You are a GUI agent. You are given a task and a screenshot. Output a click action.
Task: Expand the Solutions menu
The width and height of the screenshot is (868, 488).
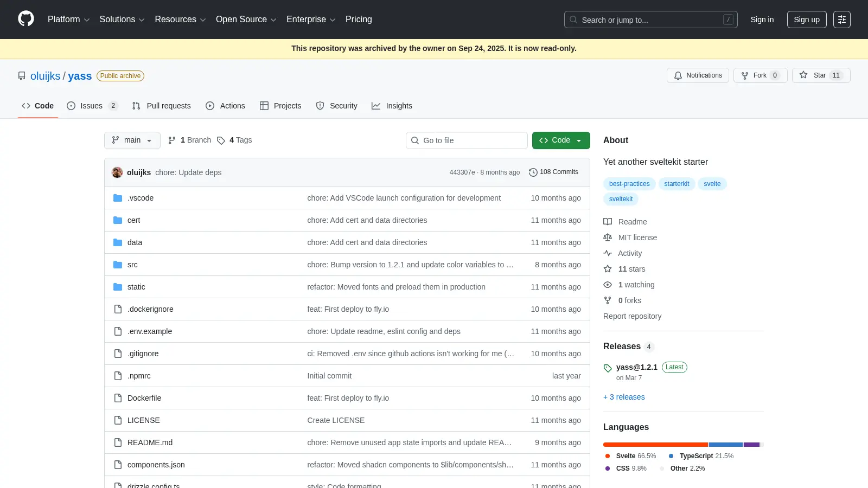click(122, 20)
